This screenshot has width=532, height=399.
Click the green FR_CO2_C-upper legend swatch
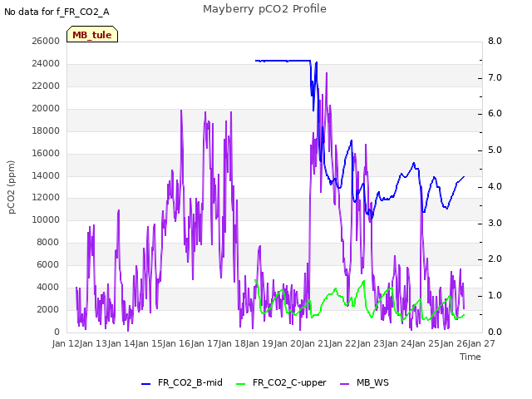pyautogui.click(x=240, y=384)
